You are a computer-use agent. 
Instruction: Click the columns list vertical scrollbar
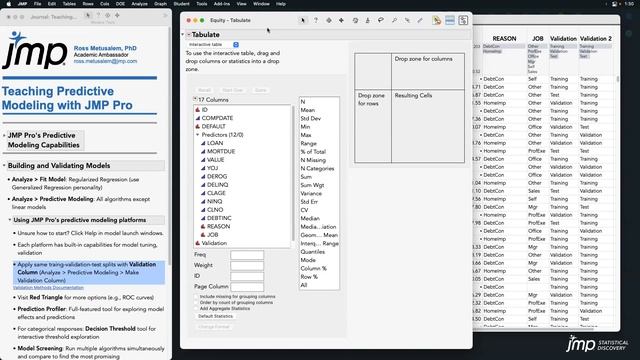(x=293, y=173)
